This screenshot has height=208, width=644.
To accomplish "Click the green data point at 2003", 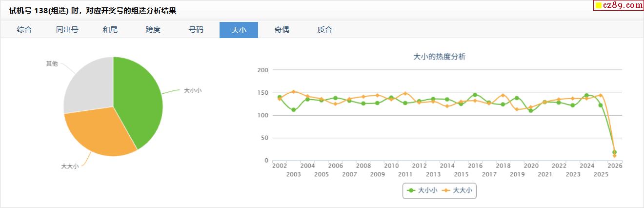I will [293, 110].
